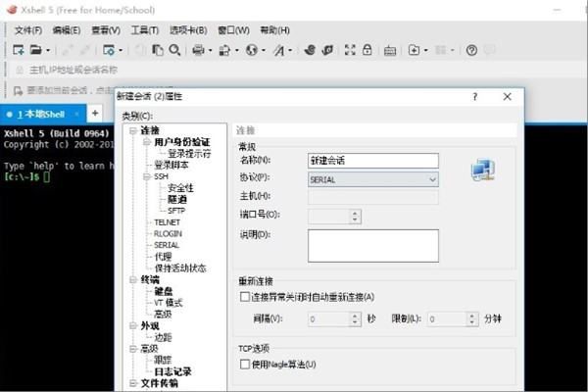
Task: Switch to the 1 本地Shell tab
Action: tap(41, 114)
